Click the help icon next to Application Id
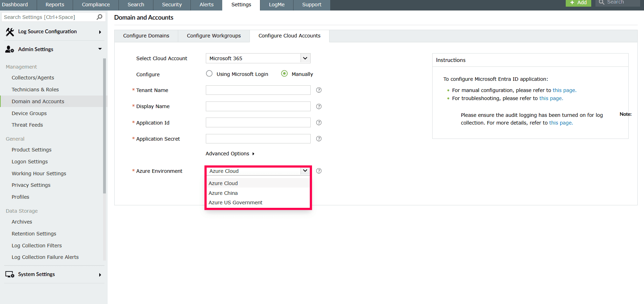This screenshot has width=644, height=304. pos(319,122)
